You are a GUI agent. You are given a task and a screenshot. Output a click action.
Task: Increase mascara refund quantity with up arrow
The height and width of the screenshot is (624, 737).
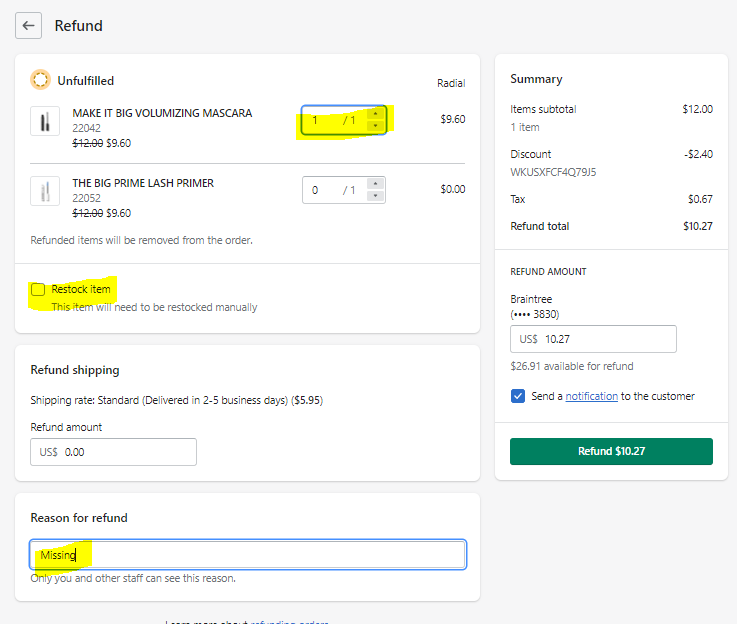(x=375, y=114)
